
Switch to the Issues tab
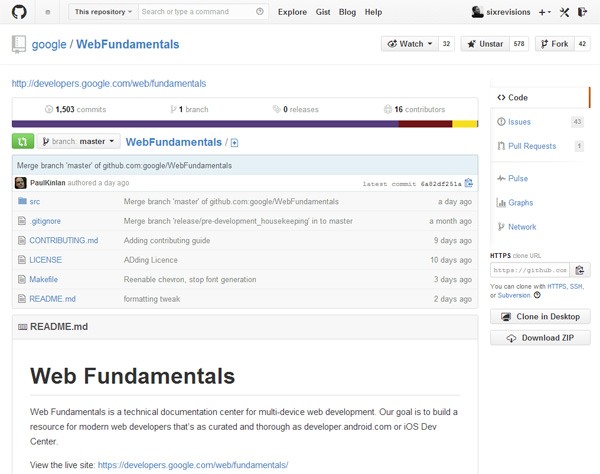(519, 121)
